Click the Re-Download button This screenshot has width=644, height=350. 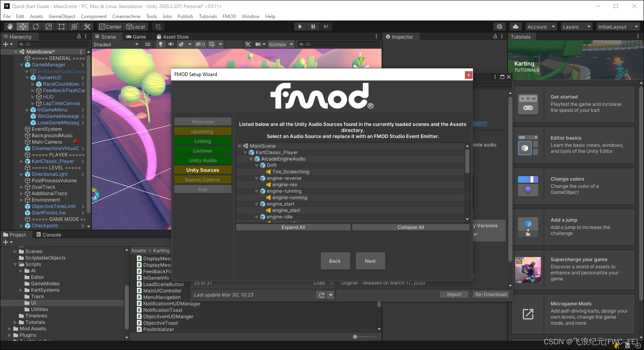pyautogui.click(x=491, y=294)
